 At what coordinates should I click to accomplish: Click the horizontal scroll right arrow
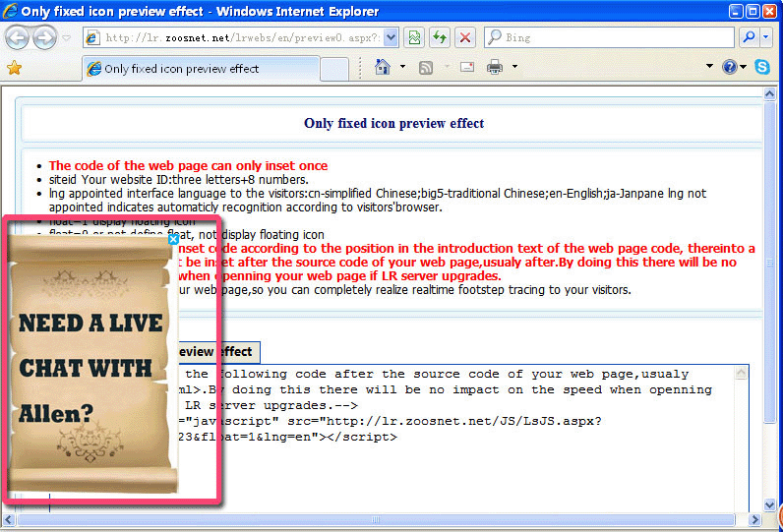click(x=754, y=520)
